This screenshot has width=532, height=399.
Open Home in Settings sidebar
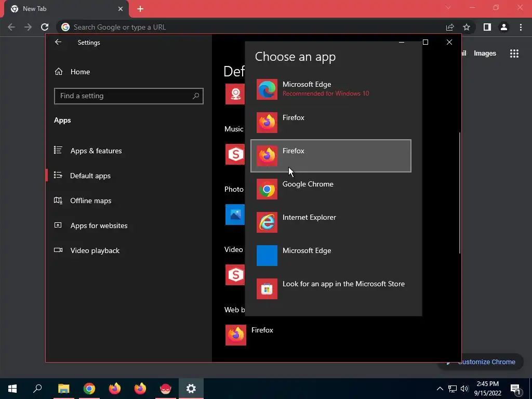coord(129,72)
